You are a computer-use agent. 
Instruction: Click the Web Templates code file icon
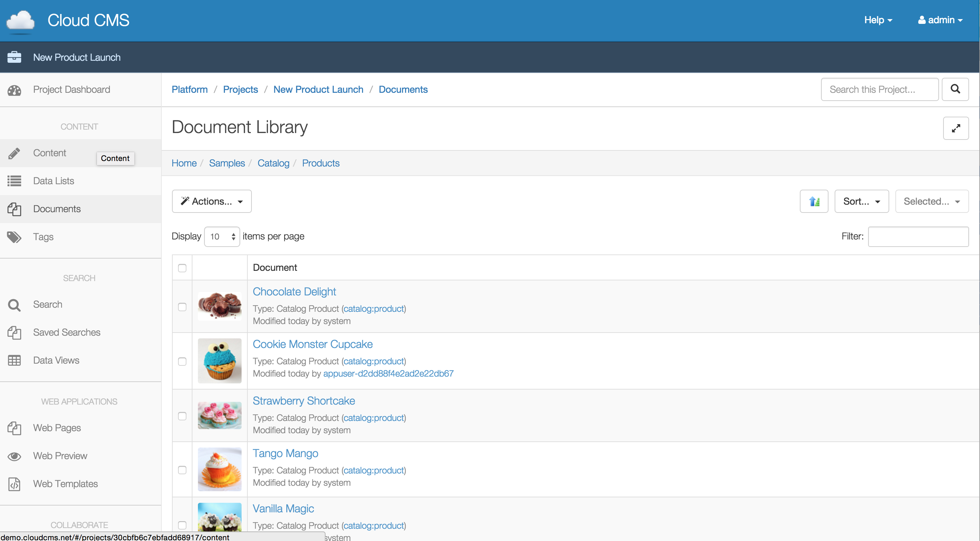pyautogui.click(x=14, y=484)
